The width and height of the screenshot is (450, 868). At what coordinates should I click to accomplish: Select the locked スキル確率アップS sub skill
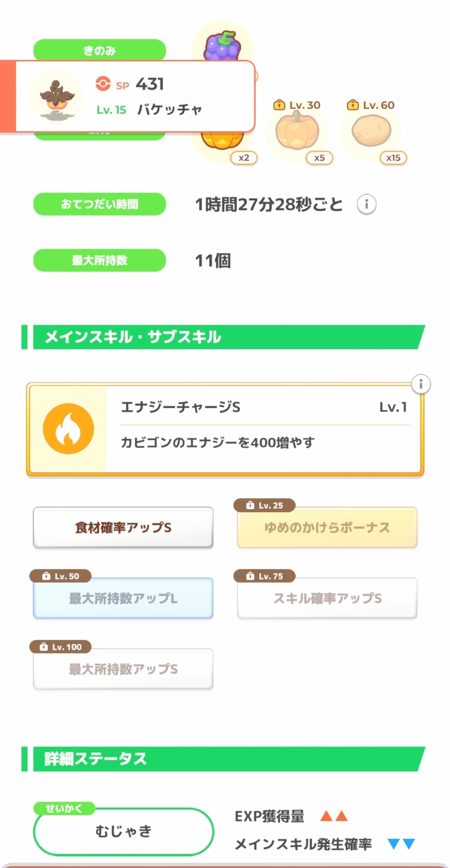327,599
